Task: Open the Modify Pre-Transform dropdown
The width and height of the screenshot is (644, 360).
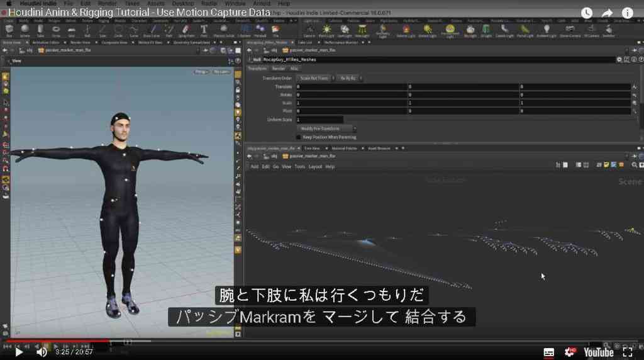Action: [x=326, y=128]
